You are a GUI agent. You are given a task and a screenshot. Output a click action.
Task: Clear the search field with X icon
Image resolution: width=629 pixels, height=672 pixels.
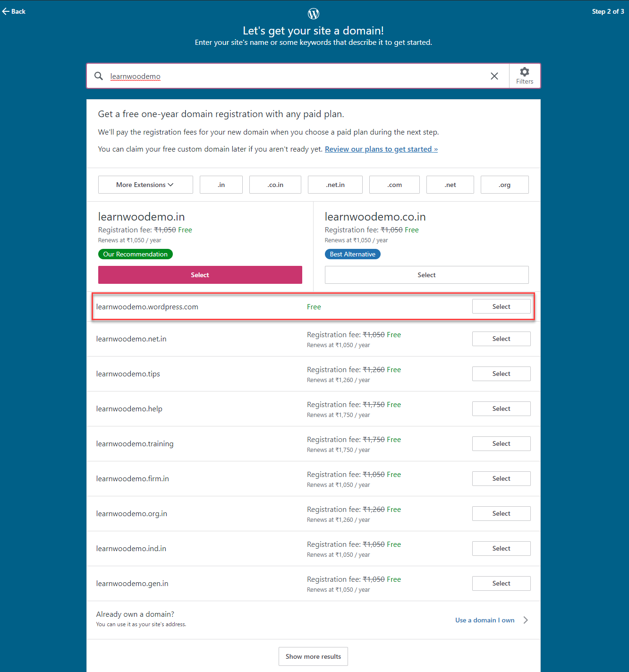(x=494, y=76)
